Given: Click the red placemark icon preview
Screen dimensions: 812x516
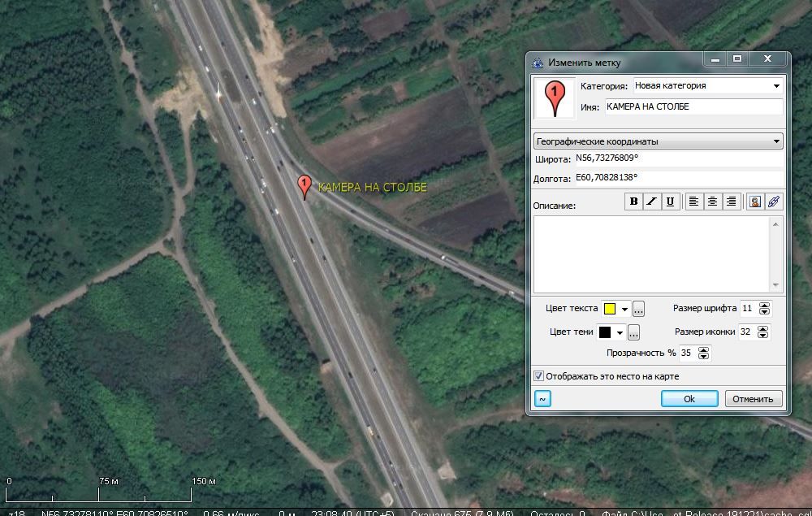Looking at the screenshot, I should tap(555, 98).
